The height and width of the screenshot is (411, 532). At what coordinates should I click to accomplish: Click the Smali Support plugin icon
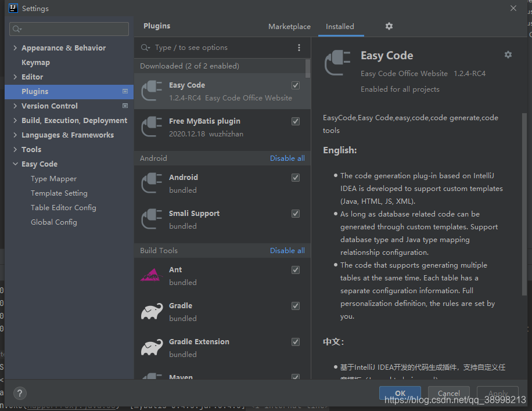coord(152,219)
